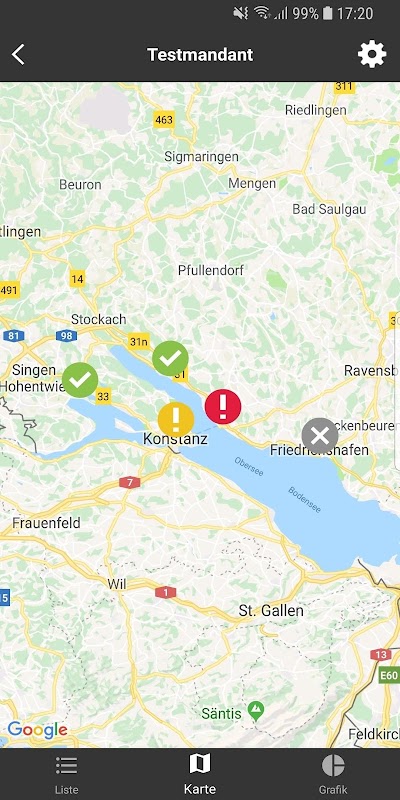Tap the route 463 road sign

pyautogui.click(x=164, y=120)
